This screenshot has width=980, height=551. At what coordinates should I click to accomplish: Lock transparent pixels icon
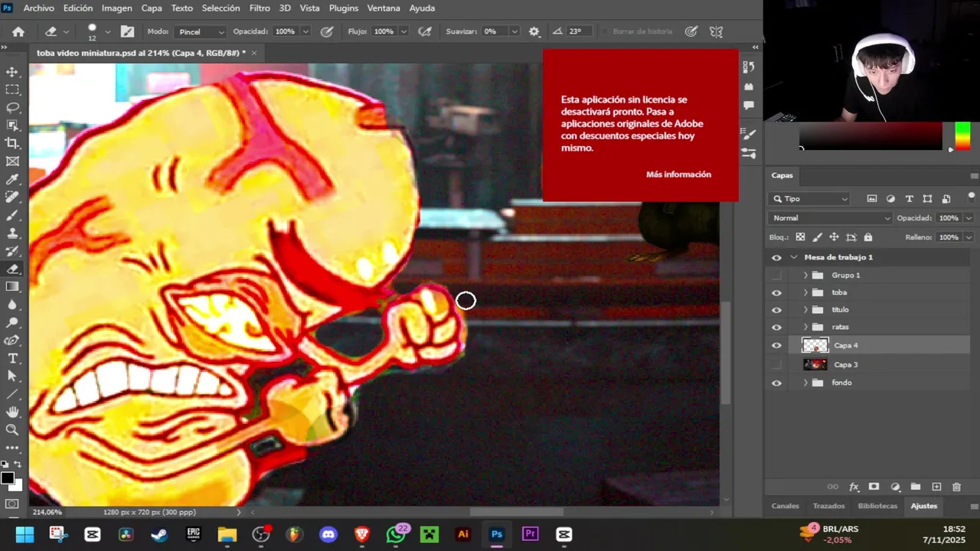point(800,237)
